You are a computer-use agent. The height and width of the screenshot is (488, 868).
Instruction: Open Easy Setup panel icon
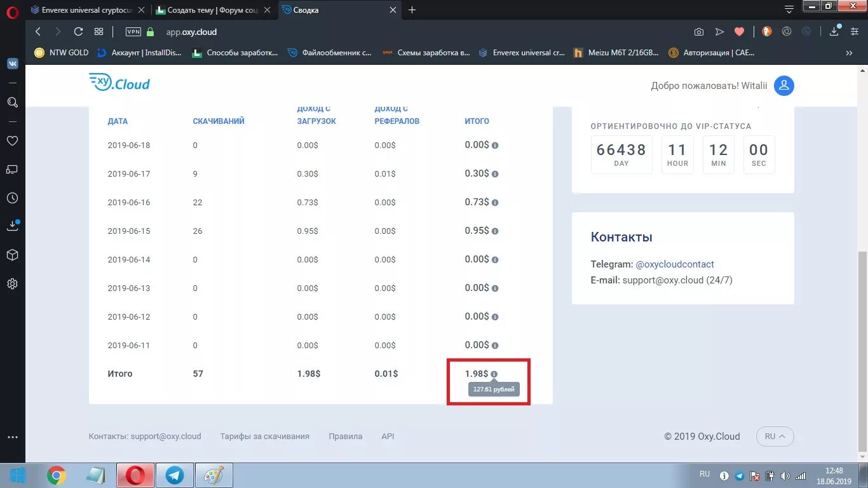855,31
